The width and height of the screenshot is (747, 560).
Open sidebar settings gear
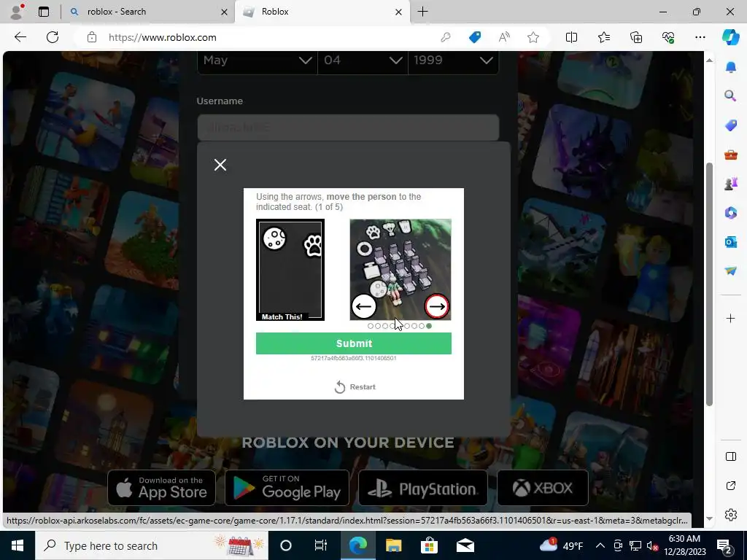(x=730, y=515)
